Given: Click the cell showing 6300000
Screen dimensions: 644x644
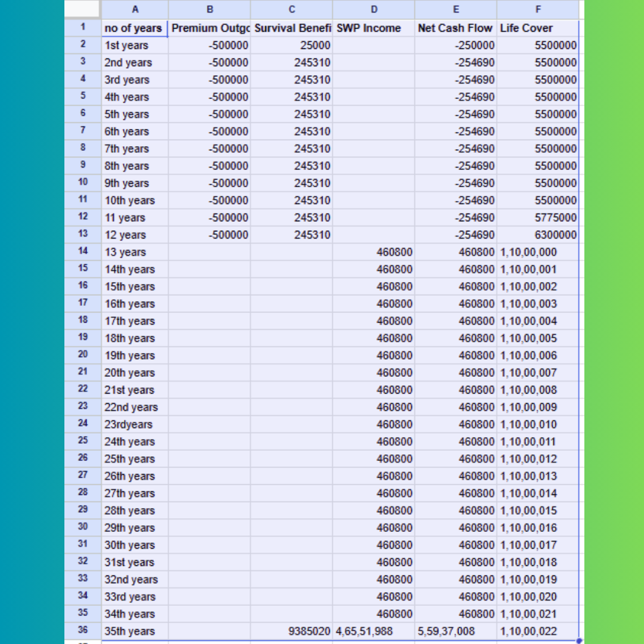Looking at the screenshot, I should coord(538,235).
